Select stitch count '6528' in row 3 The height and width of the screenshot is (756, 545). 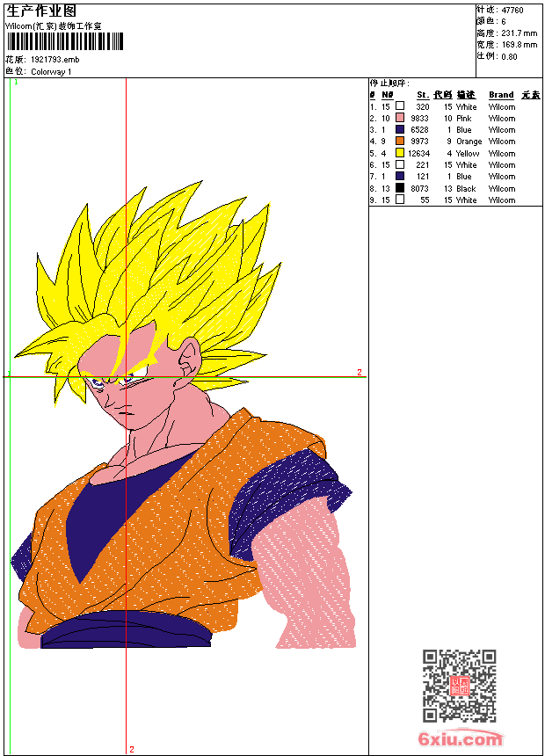tap(419, 130)
